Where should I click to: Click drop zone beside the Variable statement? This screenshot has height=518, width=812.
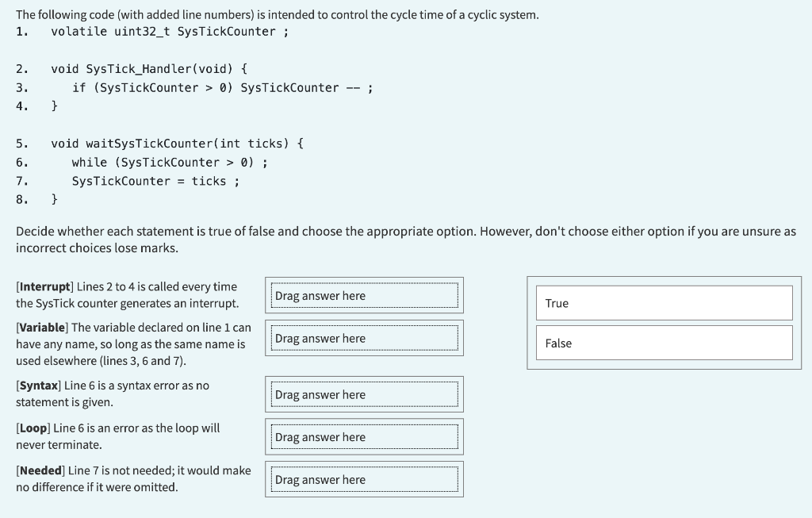click(x=364, y=338)
